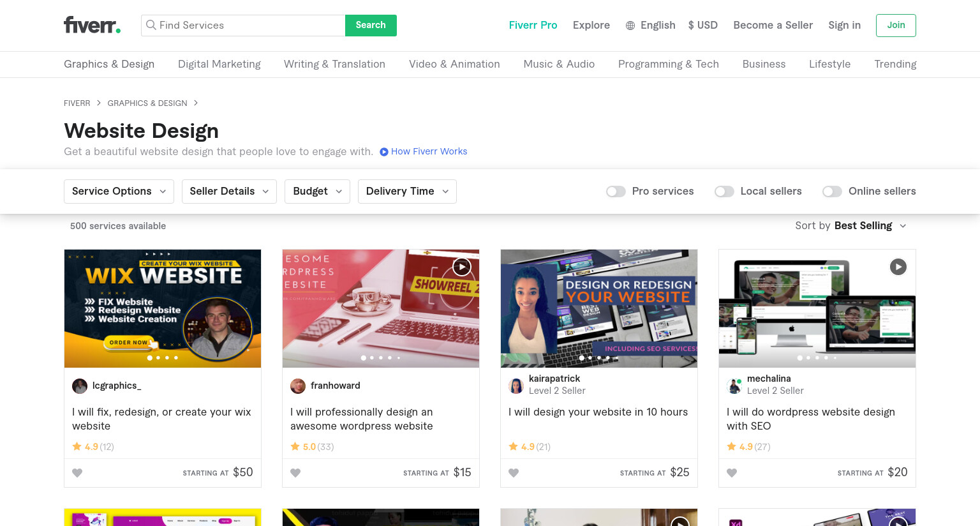The width and height of the screenshot is (980, 526).
Task: Open the English language selector
Action: [x=651, y=26]
